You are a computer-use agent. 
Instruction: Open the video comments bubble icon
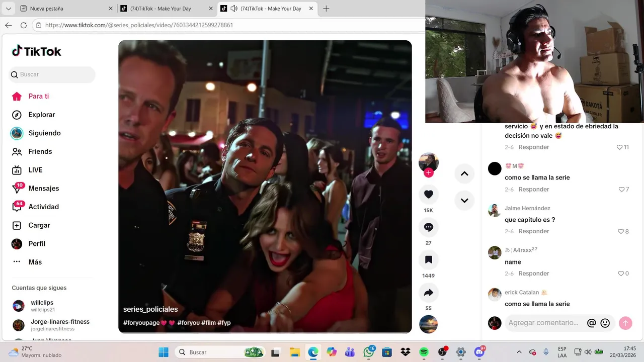tap(429, 227)
